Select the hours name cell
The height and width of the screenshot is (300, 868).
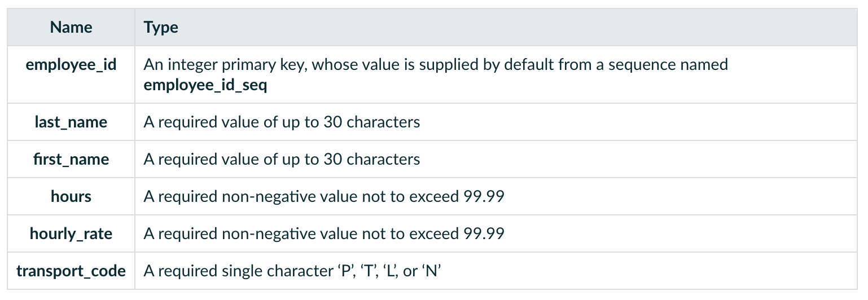[71, 196]
